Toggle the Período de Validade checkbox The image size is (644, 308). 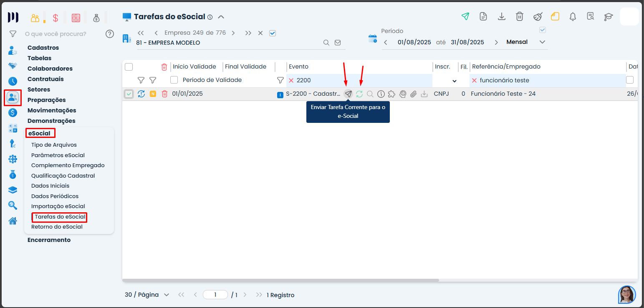174,80
